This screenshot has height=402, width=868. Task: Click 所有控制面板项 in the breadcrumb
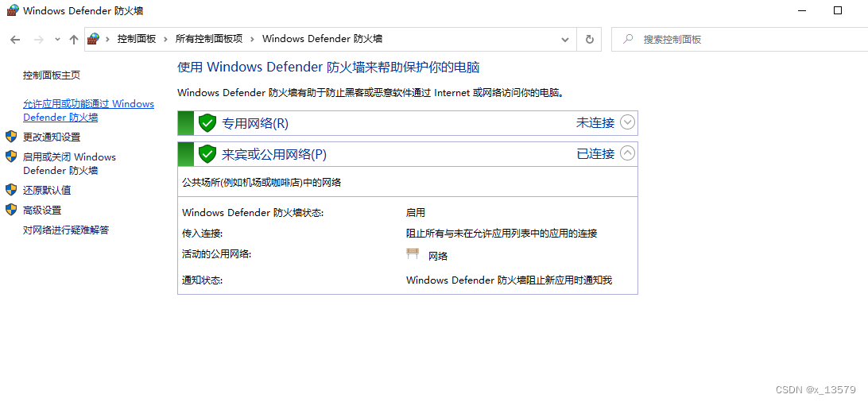pos(209,39)
